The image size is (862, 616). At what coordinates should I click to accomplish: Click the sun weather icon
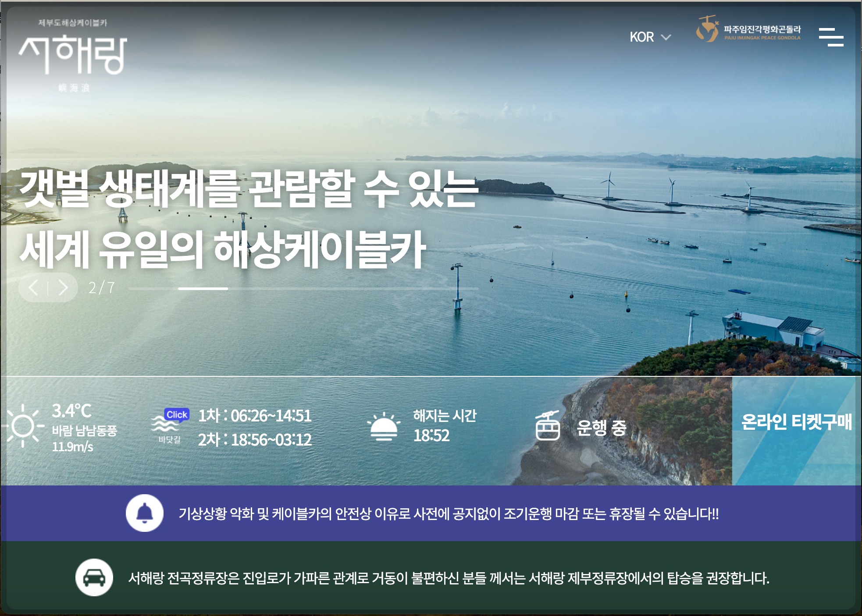23,426
